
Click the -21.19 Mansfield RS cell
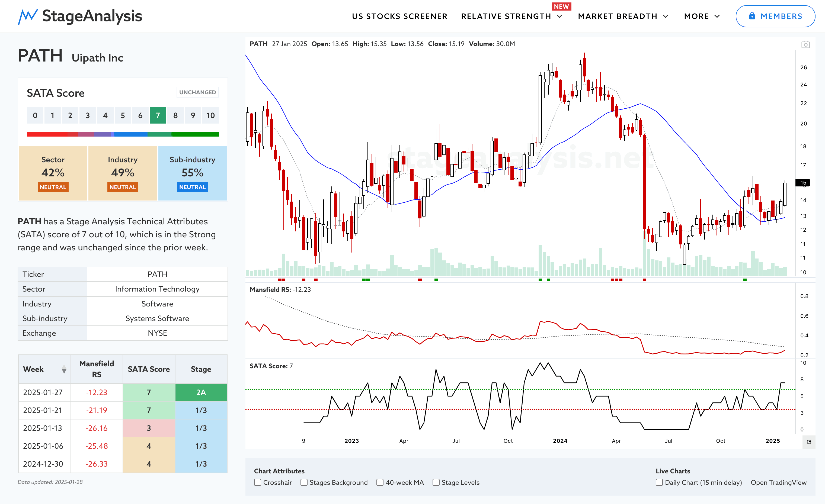tap(97, 410)
